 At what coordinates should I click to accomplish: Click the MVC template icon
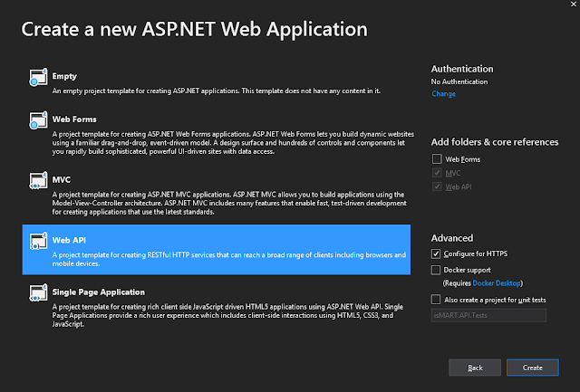38,181
